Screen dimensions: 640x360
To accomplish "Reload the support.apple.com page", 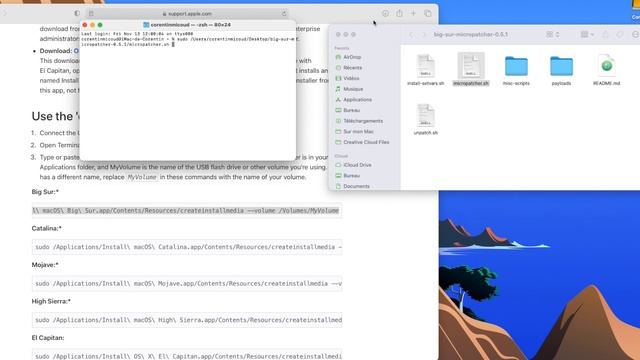I will coord(284,13).
